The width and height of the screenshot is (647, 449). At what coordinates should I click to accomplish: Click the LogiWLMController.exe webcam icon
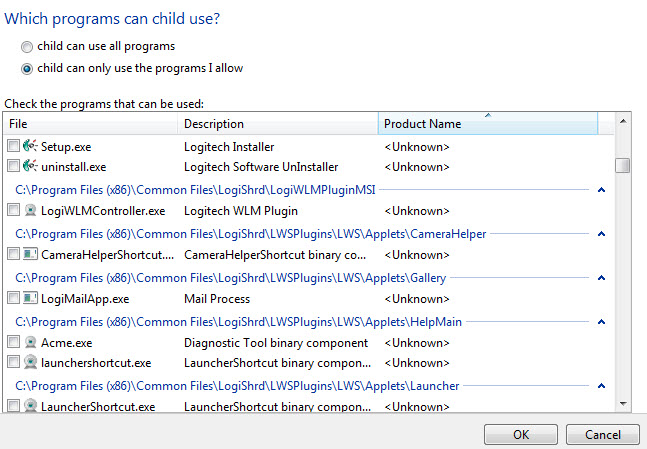click(x=30, y=210)
